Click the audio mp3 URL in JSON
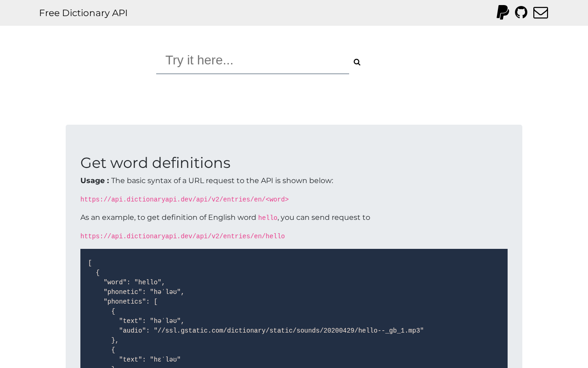Screen dimensions: 588x368 tap(288, 331)
